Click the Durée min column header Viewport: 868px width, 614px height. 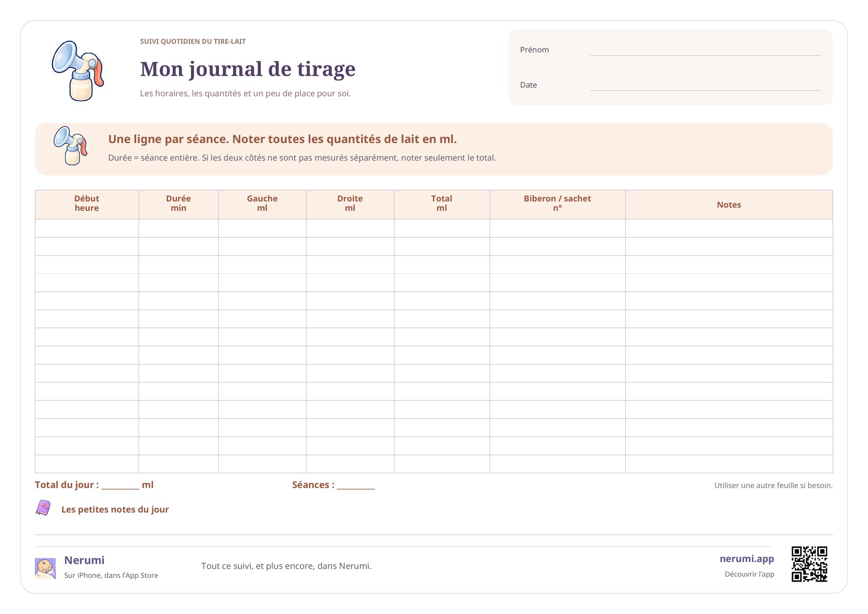point(178,204)
